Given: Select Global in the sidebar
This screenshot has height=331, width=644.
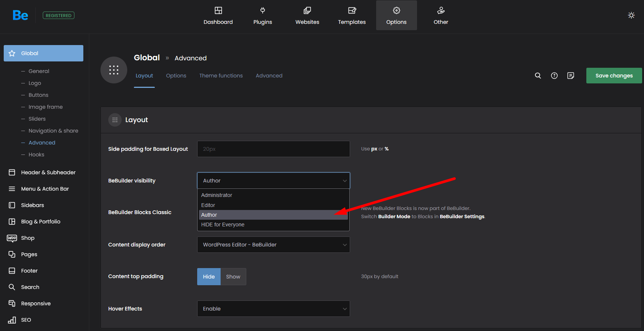Looking at the screenshot, I should point(44,53).
